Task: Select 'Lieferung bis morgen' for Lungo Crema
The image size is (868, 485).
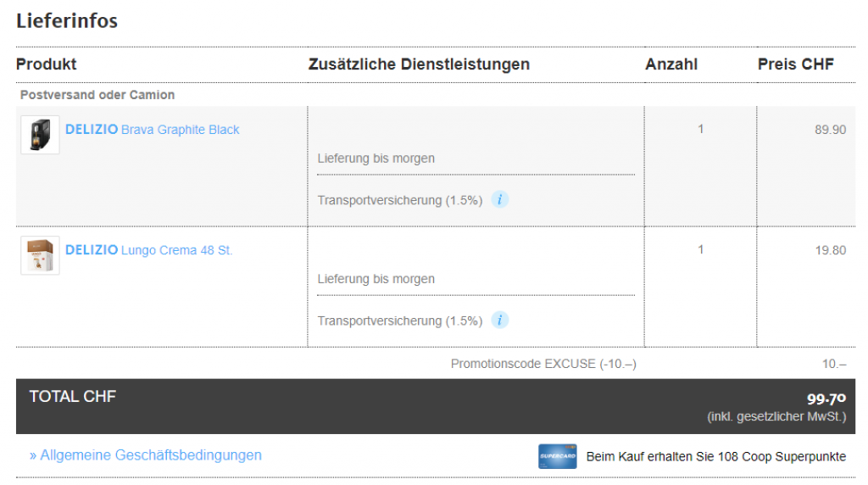Action: pyautogui.click(x=376, y=279)
